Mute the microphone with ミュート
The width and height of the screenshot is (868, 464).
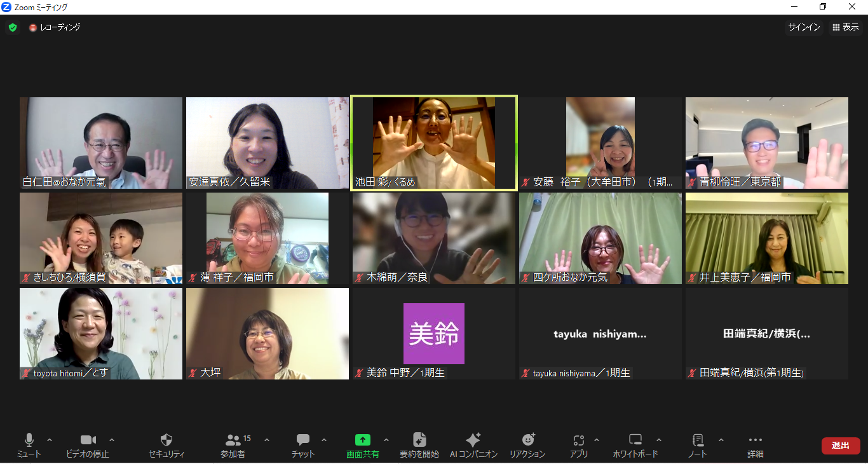29,446
